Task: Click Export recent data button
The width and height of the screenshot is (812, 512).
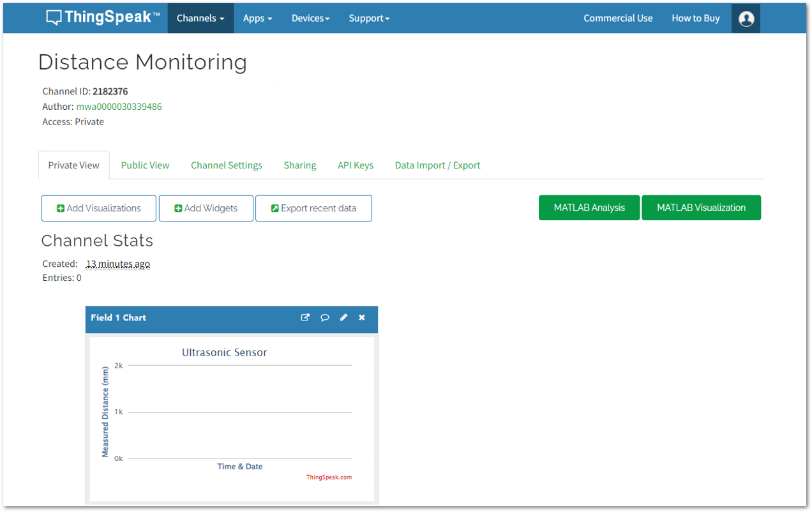Action: pyautogui.click(x=313, y=208)
